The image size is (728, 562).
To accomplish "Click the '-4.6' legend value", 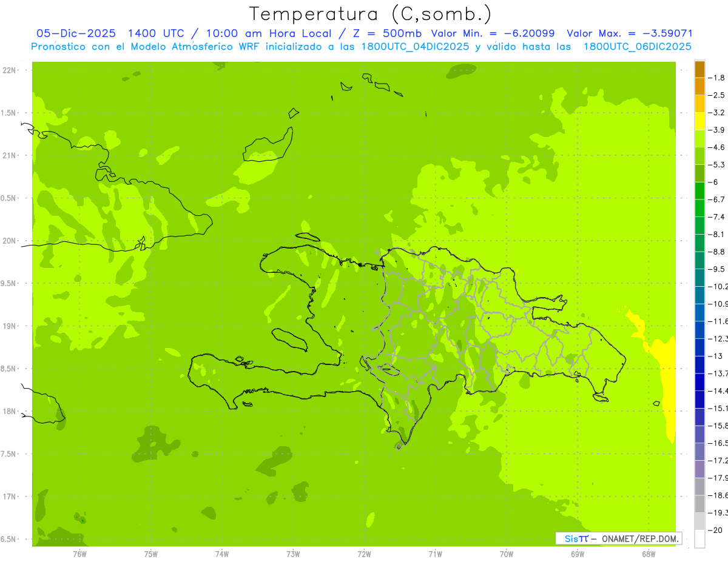I will 717,147.
